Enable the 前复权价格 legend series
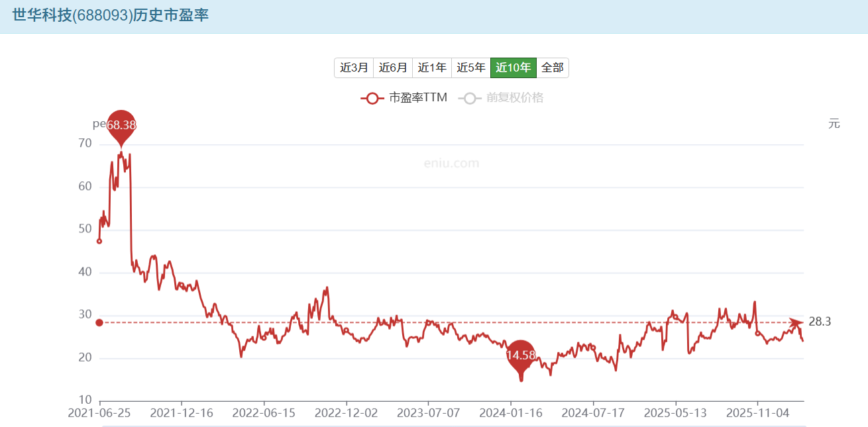The height and width of the screenshot is (427, 868). [x=500, y=98]
